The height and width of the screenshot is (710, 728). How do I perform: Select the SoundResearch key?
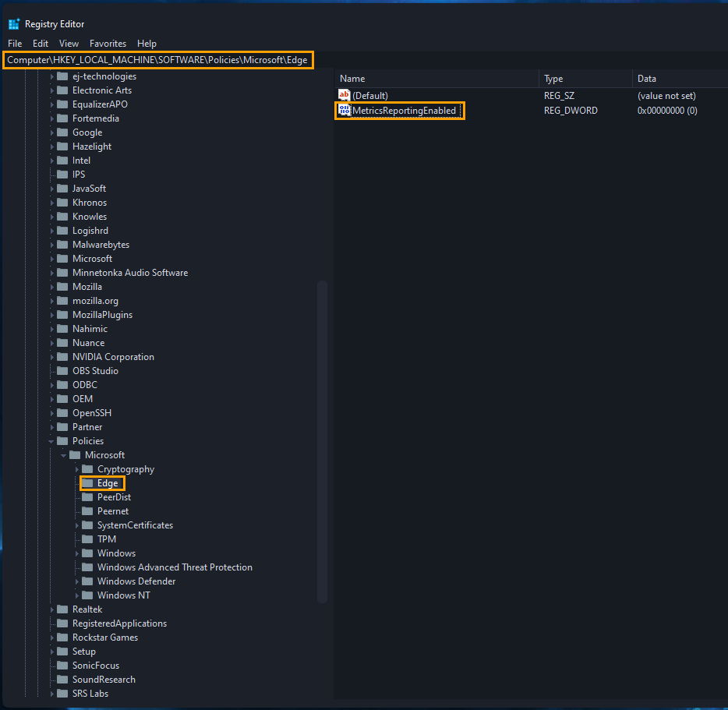pos(104,680)
